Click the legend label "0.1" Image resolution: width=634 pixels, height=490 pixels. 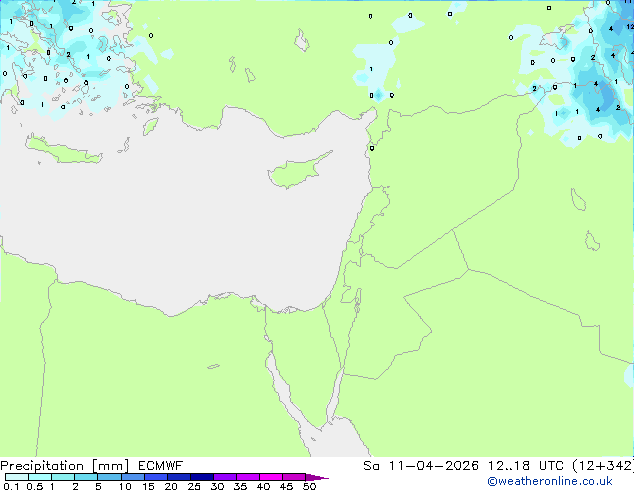(x=11, y=486)
